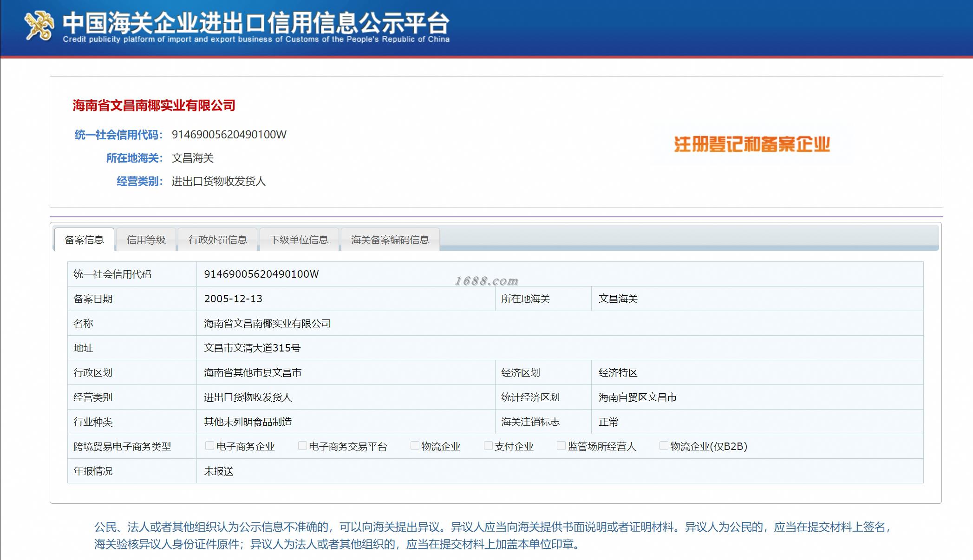This screenshot has height=560, width=973.
Task: Click the 年报情况 value 未报送
Action: pyautogui.click(x=219, y=471)
